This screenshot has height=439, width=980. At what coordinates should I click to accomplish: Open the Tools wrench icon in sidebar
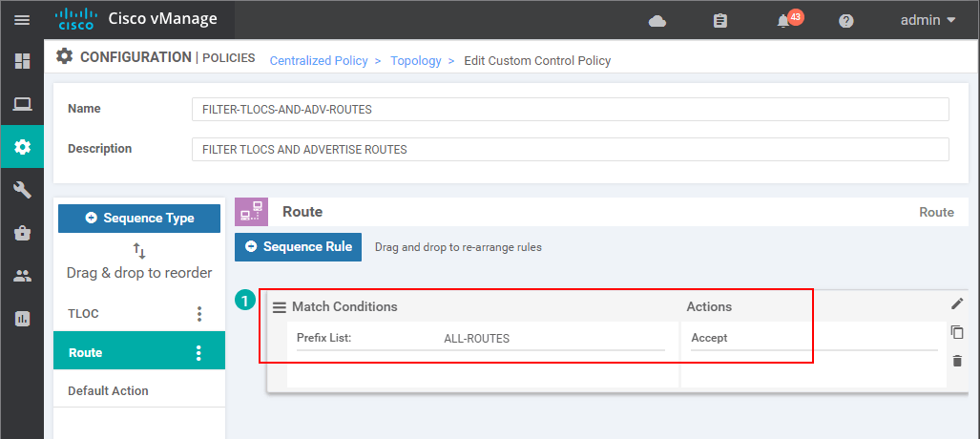[x=23, y=190]
